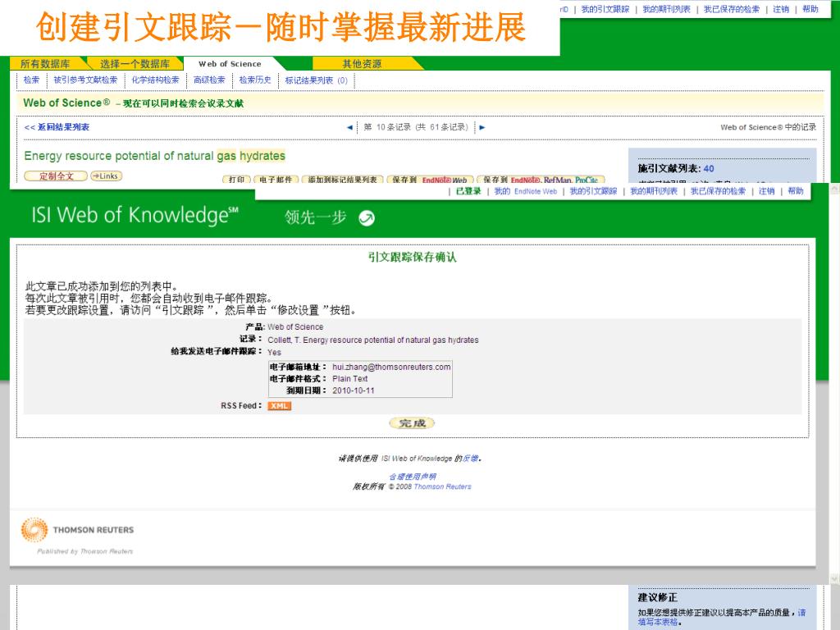Click 帮助 in top-right header
This screenshot has width=840, height=630.
tap(810, 9)
